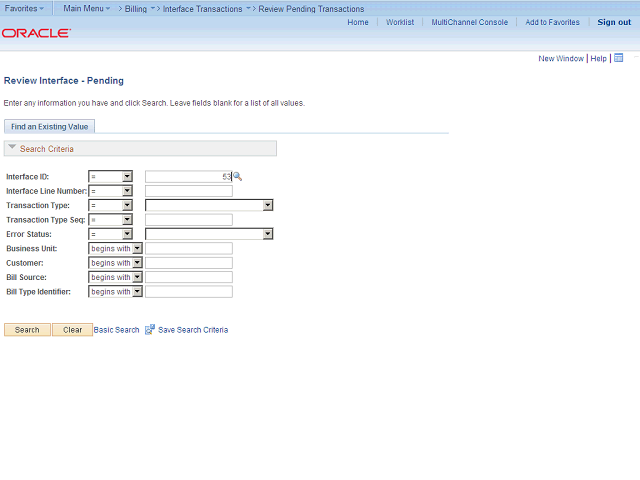Screen dimensions: 640x480
Task: Switch to Basic Search
Action: 116,330
